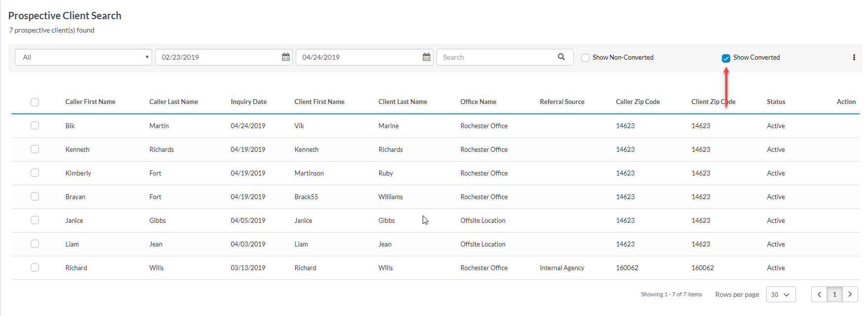The image size is (868, 316).
Task: Sort by Inquiry Date column header
Action: pos(248,102)
